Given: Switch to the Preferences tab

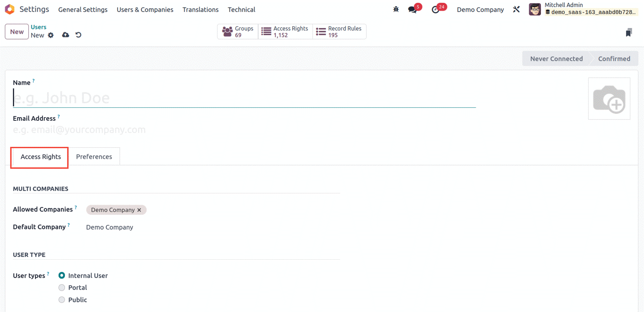Looking at the screenshot, I should coord(94,157).
